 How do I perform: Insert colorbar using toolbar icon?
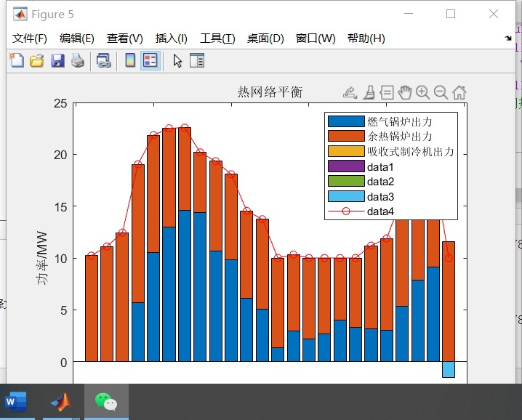tap(130, 60)
